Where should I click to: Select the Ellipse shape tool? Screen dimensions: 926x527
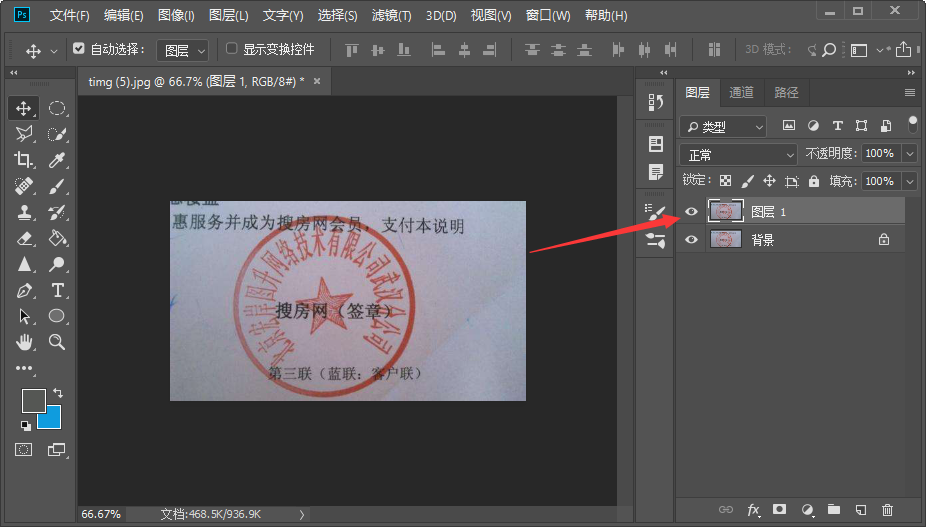point(57,316)
